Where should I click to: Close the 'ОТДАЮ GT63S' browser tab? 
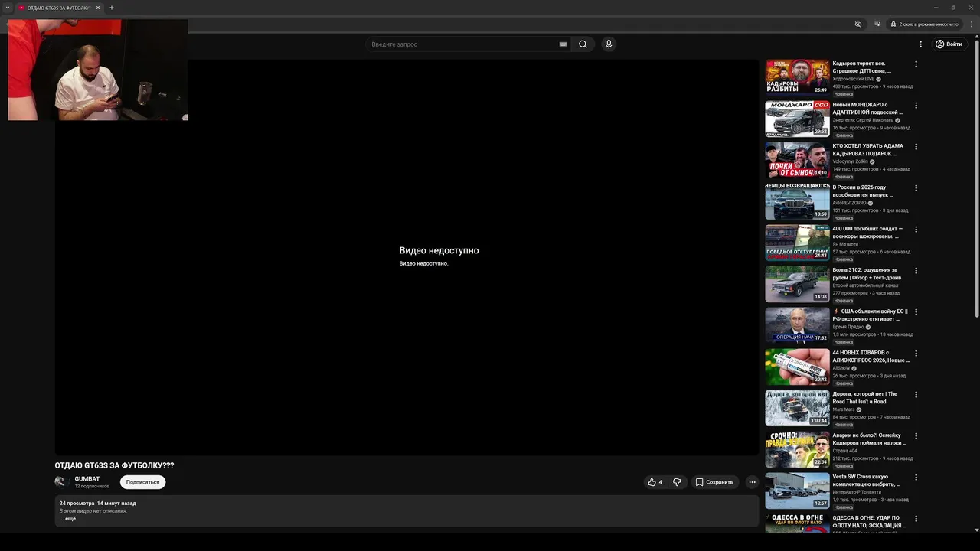(98, 8)
